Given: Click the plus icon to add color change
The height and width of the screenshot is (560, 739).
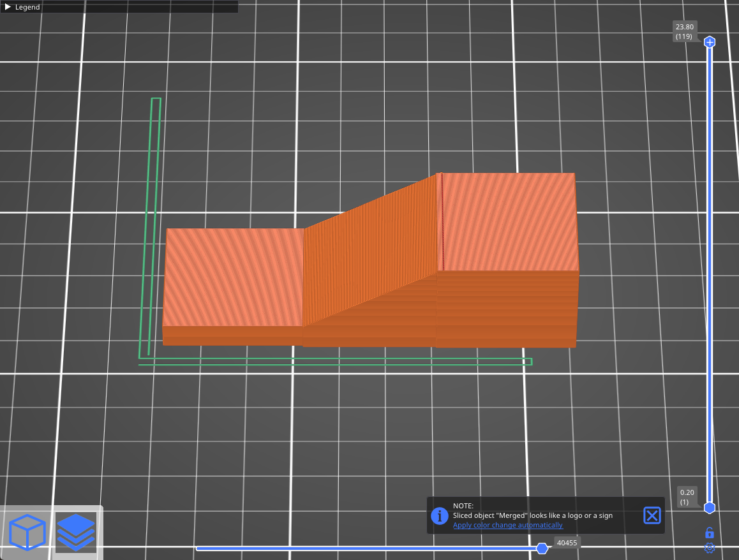Looking at the screenshot, I should 709,42.
